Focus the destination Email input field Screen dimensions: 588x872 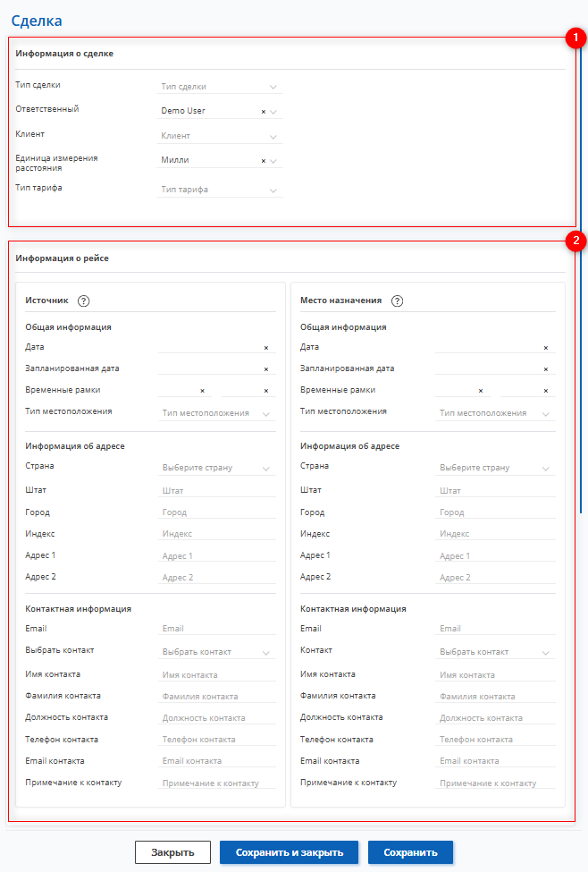click(495, 629)
